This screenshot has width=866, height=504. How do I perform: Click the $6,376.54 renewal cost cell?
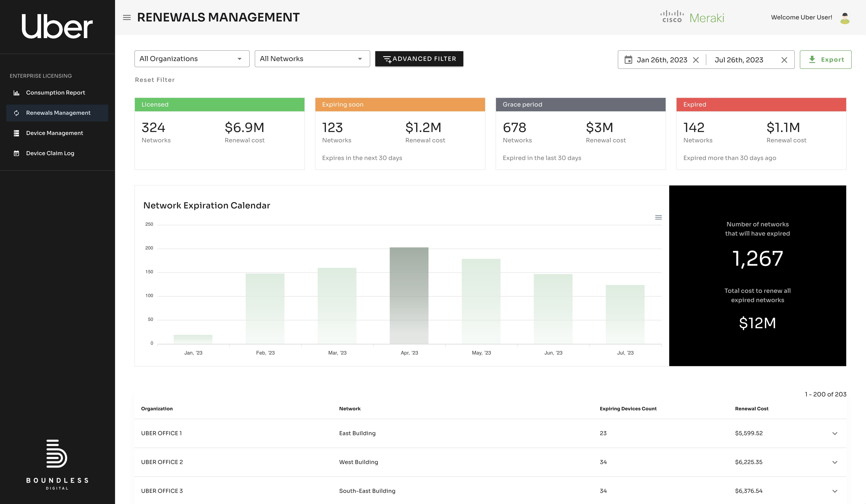[749, 491]
